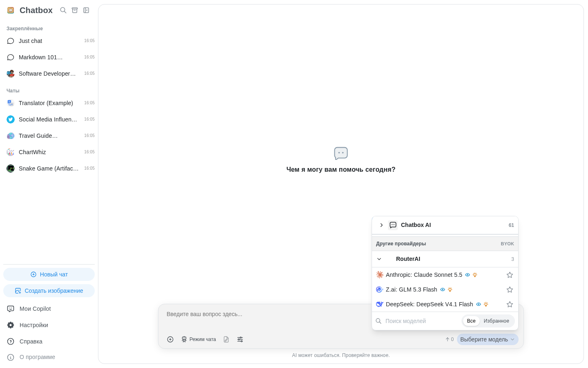Open Мои Copilot page
Screen dimensions: 588x368
49,309
